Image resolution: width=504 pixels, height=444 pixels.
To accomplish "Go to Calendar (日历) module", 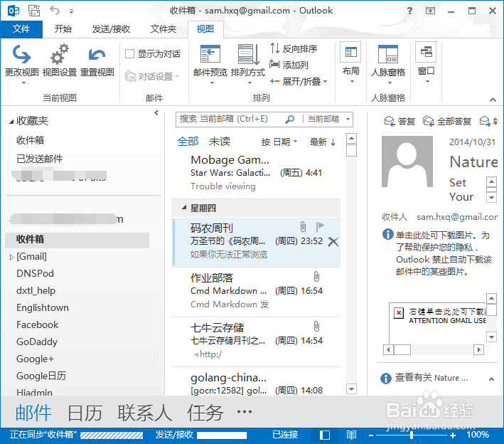I will pos(85,413).
